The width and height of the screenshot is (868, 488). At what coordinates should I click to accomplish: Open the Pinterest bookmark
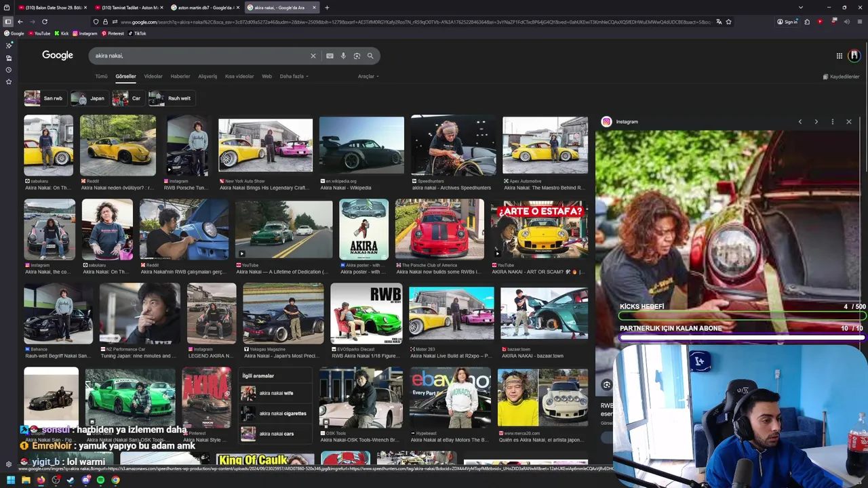click(113, 33)
